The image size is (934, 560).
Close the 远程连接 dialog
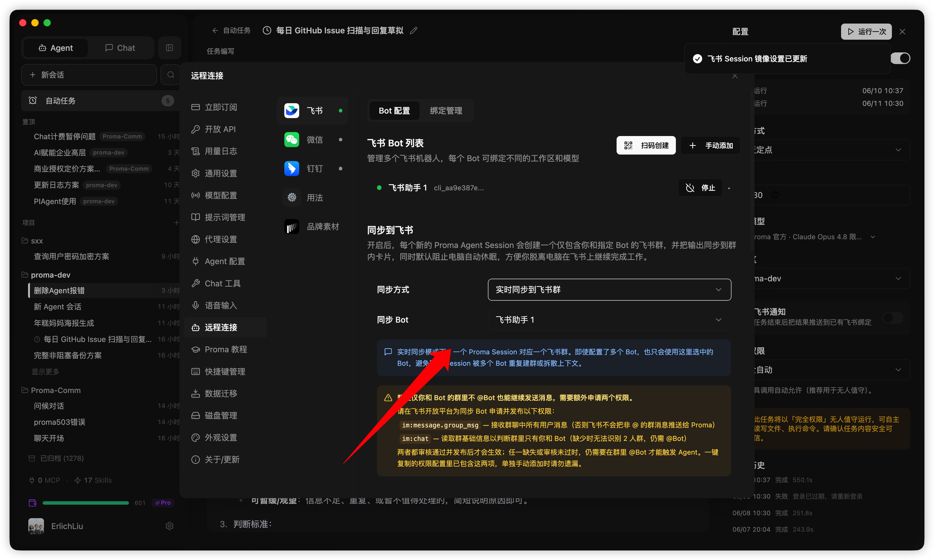(734, 76)
